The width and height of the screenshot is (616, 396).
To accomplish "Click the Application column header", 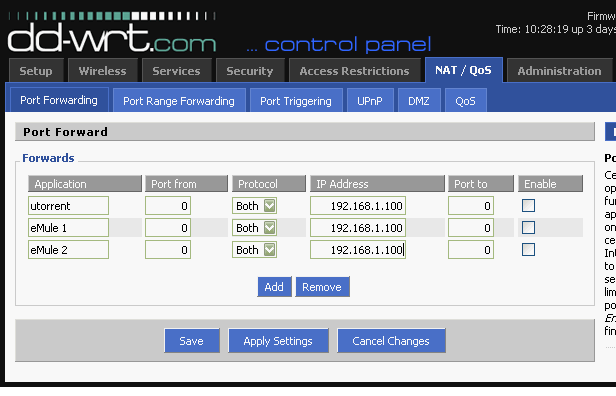I will click(x=85, y=183).
